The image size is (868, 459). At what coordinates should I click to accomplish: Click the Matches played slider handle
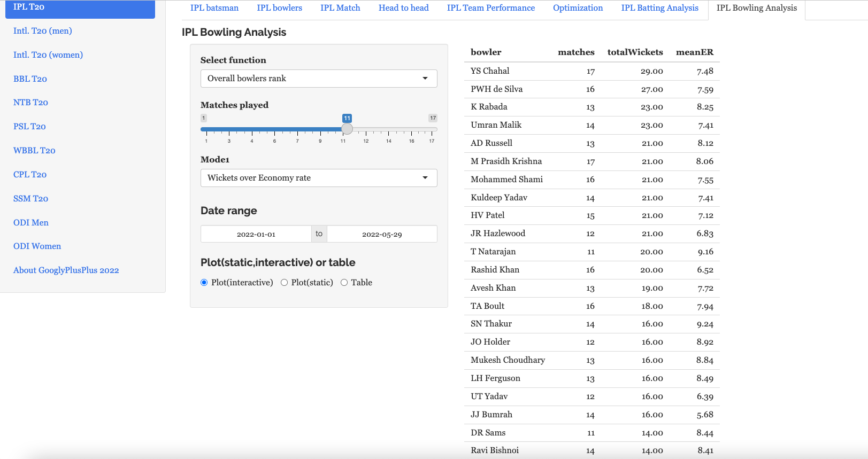[x=347, y=129]
